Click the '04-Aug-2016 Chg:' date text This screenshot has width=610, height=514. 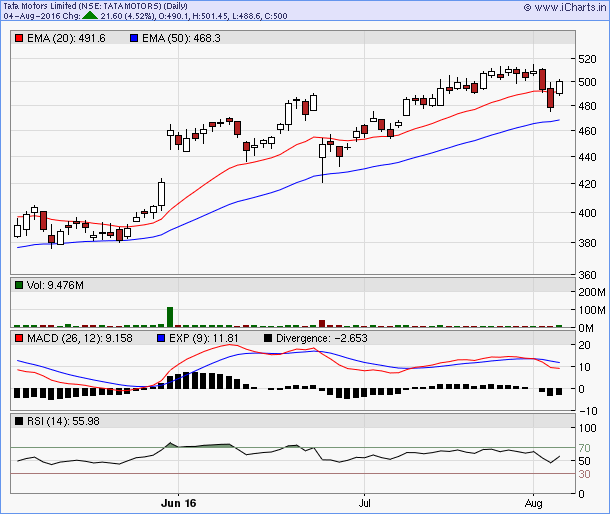pyautogui.click(x=42, y=16)
